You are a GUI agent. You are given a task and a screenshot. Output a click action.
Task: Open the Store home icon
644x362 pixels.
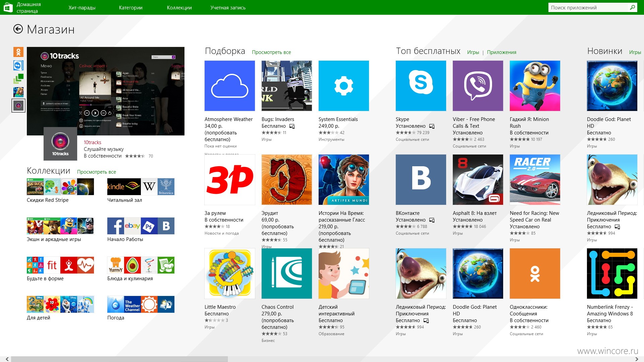(8, 7)
